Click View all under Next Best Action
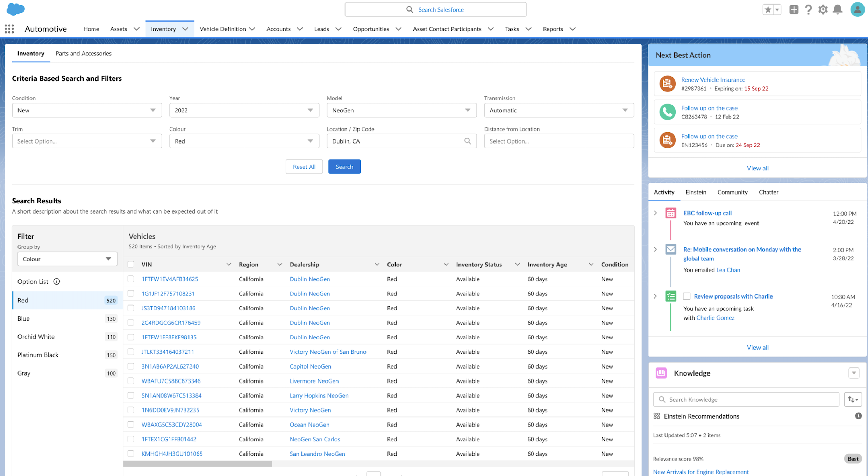 tap(757, 168)
